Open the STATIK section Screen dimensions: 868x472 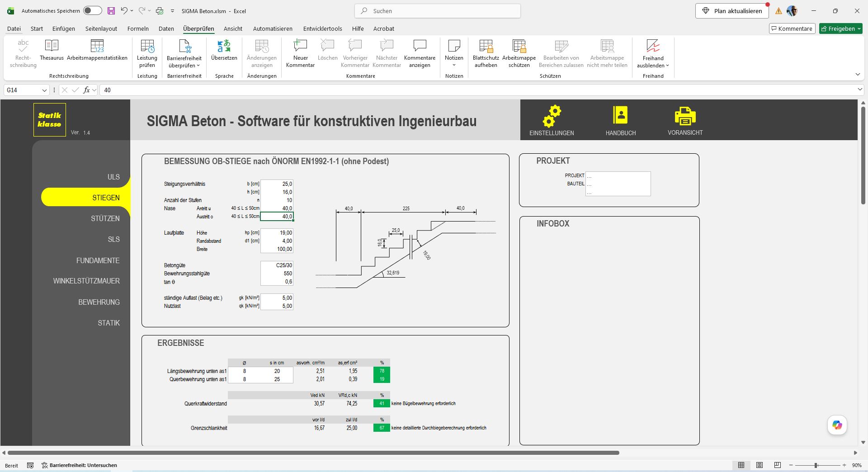coord(109,323)
